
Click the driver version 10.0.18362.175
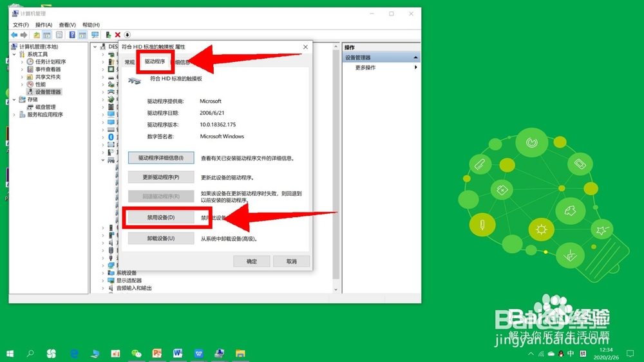pyautogui.click(x=218, y=124)
